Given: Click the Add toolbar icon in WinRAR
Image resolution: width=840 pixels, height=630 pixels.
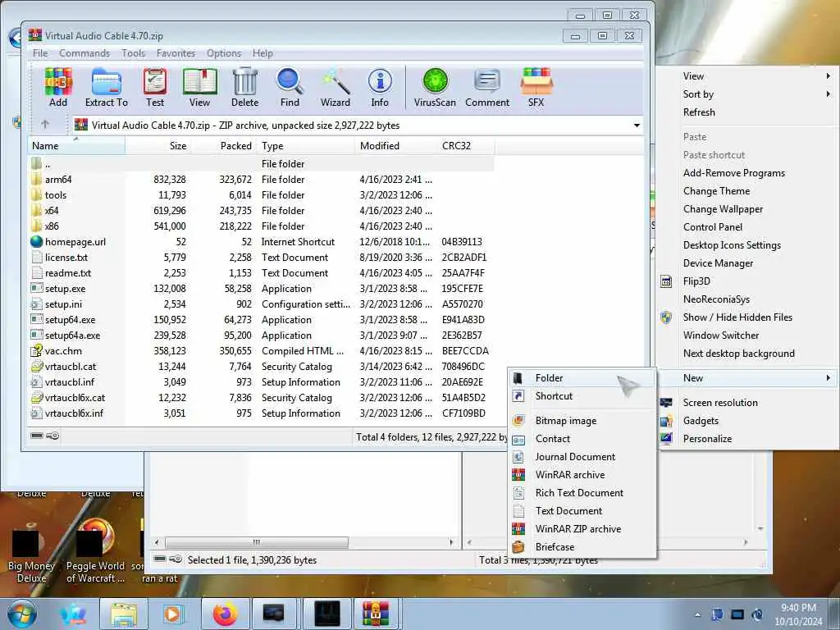Looking at the screenshot, I should 58,87.
